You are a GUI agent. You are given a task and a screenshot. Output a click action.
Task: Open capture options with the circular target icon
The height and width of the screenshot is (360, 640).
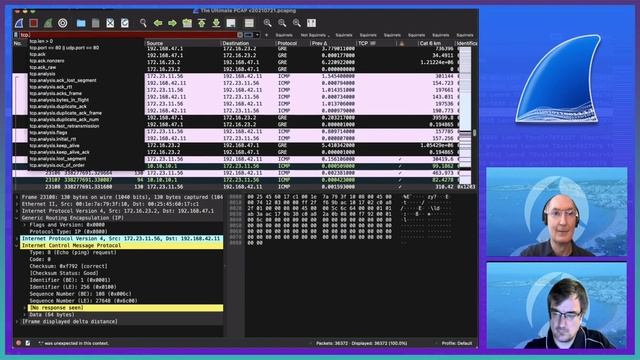(62, 23)
